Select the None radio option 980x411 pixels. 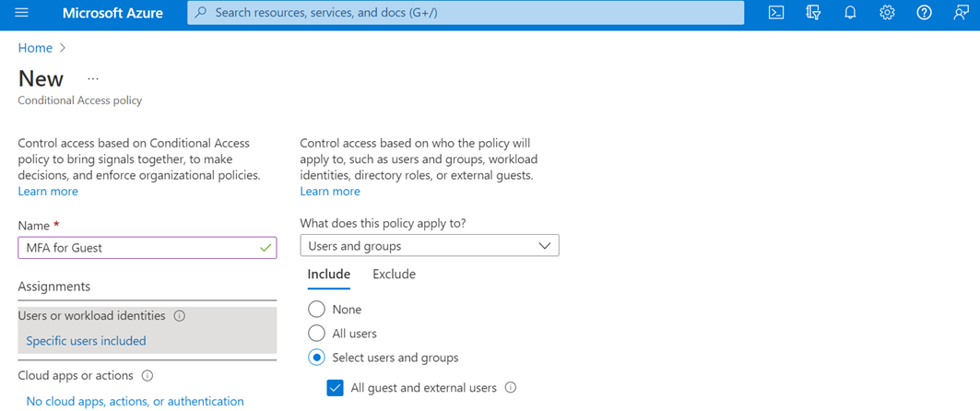[x=317, y=310]
